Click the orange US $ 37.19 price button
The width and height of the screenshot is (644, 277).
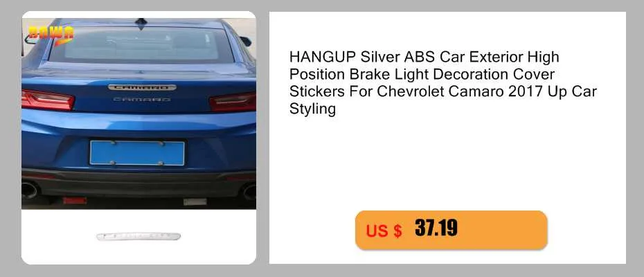coord(451,230)
